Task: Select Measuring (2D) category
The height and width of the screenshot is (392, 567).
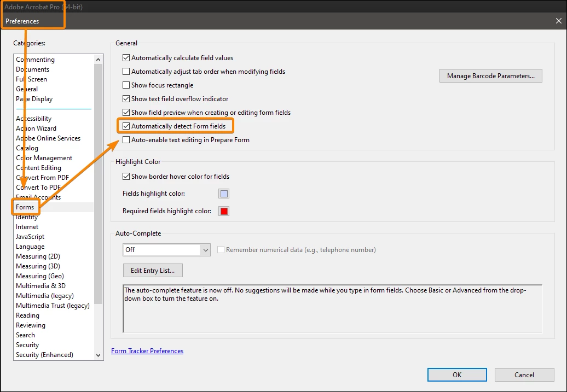Action: click(38, 256)
